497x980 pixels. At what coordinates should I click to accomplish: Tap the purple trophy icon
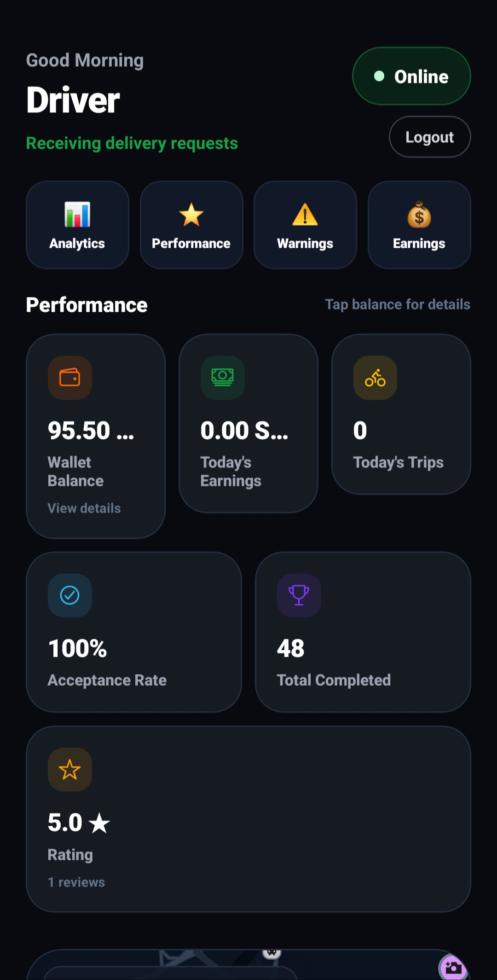299,595
